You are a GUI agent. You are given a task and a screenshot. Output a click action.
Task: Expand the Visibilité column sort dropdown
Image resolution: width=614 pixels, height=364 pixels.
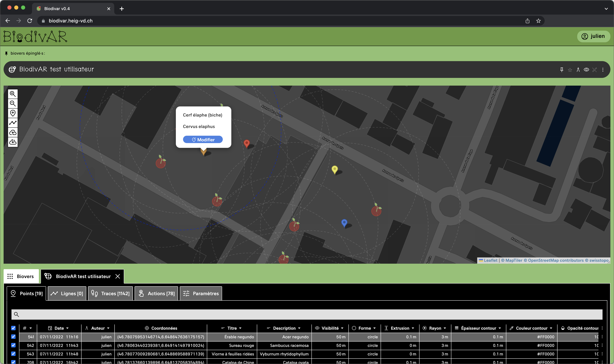[342, 328]
